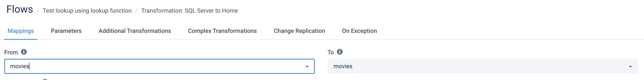Switch to the Mappings tab

coord(21,31)
